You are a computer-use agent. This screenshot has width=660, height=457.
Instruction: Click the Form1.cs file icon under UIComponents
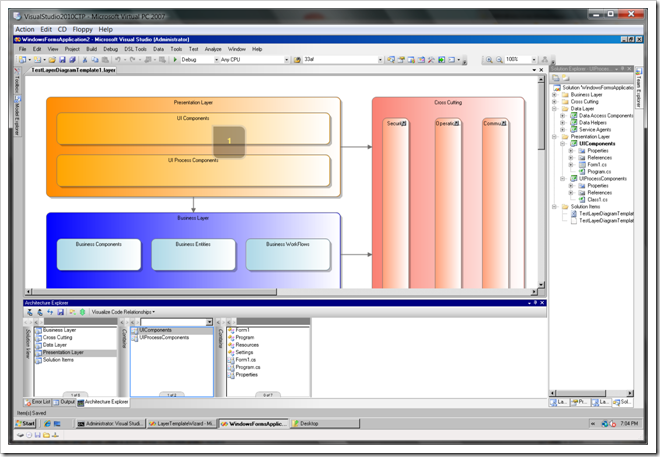582,165
